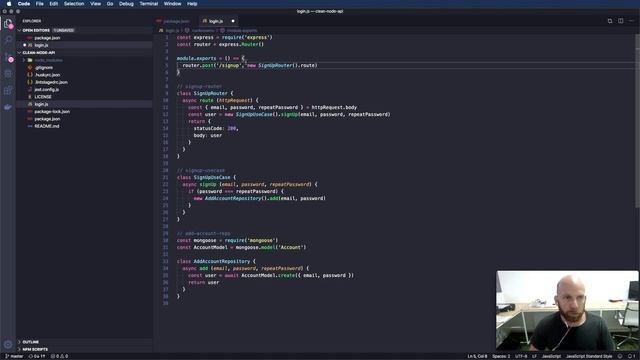Screen dimensions: 640x360
Task: Open the View menu
Action: pos(96,4)
